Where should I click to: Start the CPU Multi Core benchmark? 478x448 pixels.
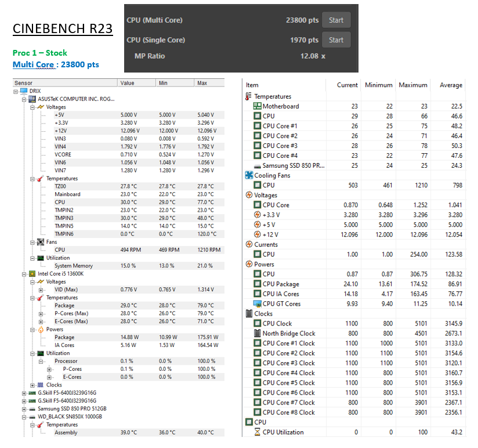coord(336,20)
